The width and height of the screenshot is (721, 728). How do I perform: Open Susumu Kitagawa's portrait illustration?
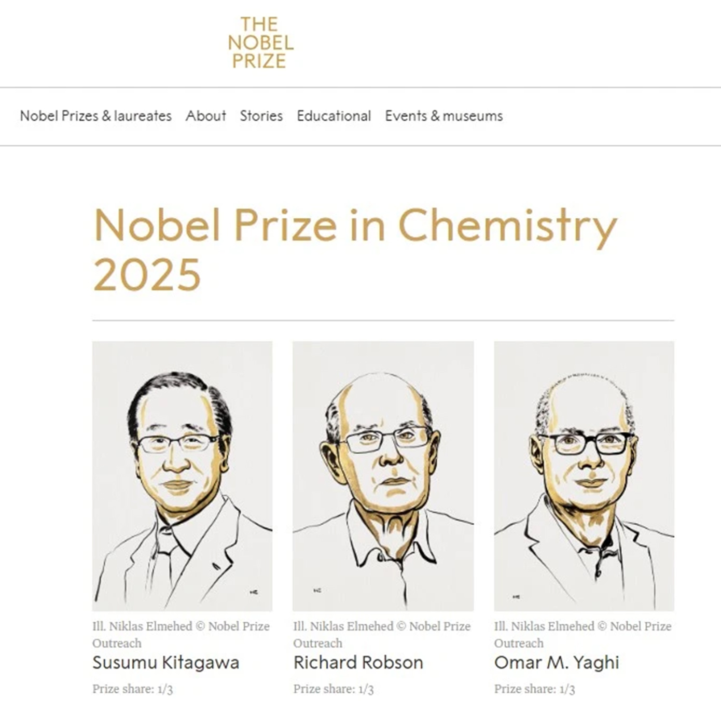(x=182, y=475)
